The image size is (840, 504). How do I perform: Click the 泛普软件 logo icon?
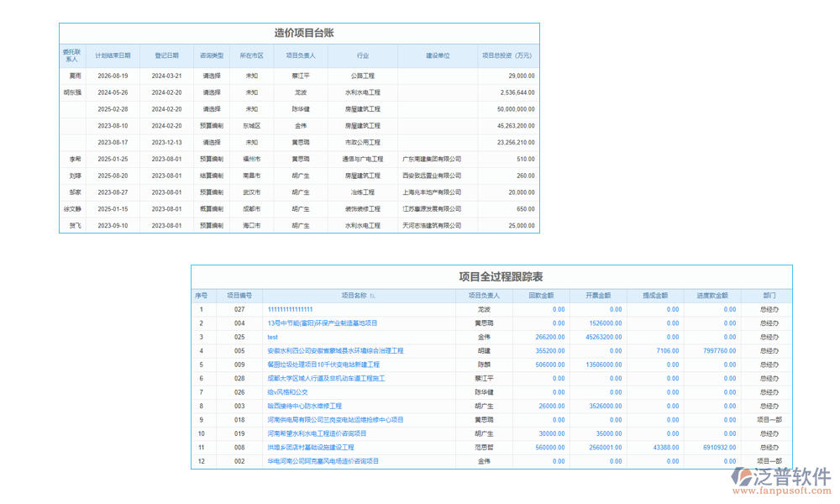point(743,477)
